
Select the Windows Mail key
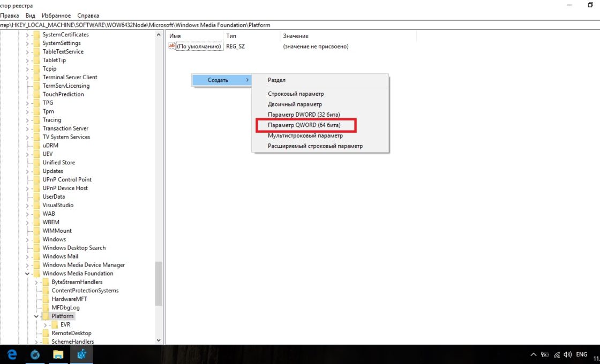tap(61, 256)
